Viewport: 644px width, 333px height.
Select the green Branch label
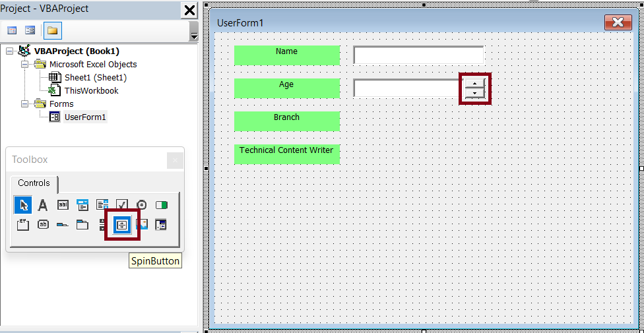click(x=286, y=121)
